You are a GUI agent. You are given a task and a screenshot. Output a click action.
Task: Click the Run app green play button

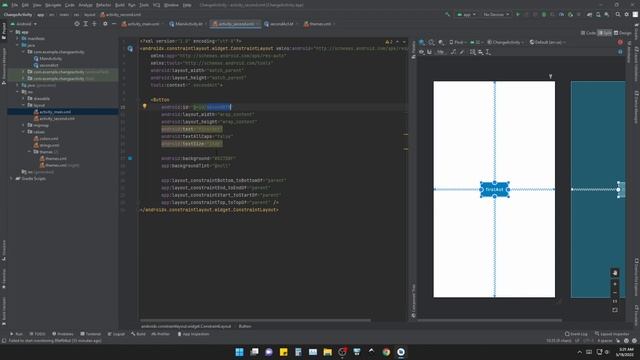(x=518, y=14)
